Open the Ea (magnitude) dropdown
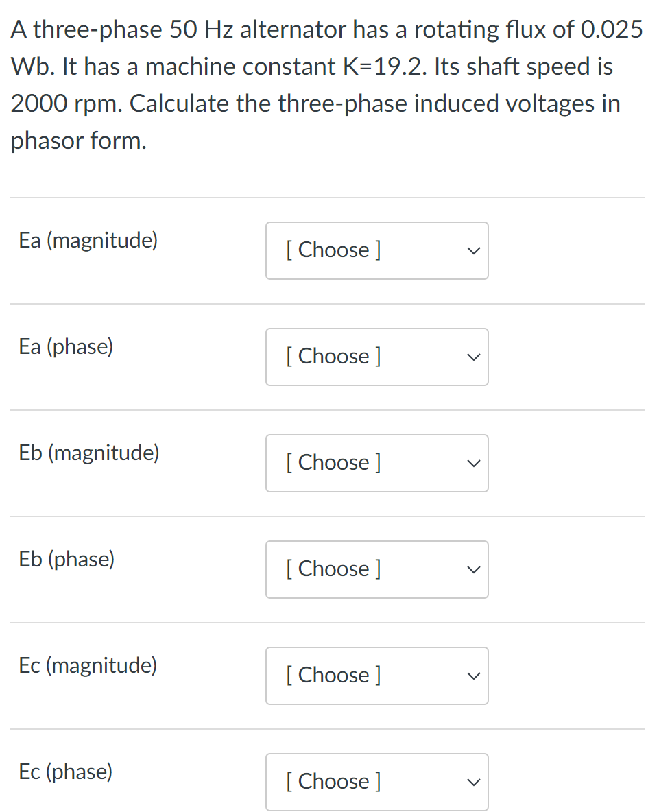This screenshot has height=812, width=659. pos(376,250)
